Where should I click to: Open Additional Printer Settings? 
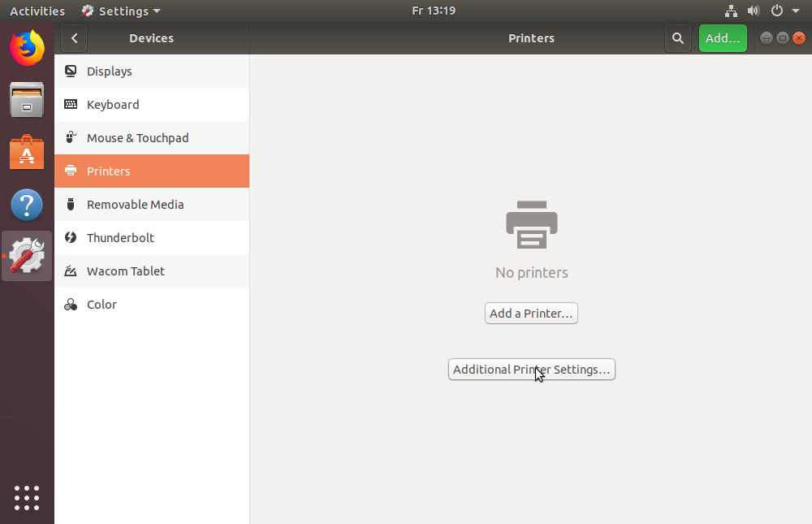point(531,370)
